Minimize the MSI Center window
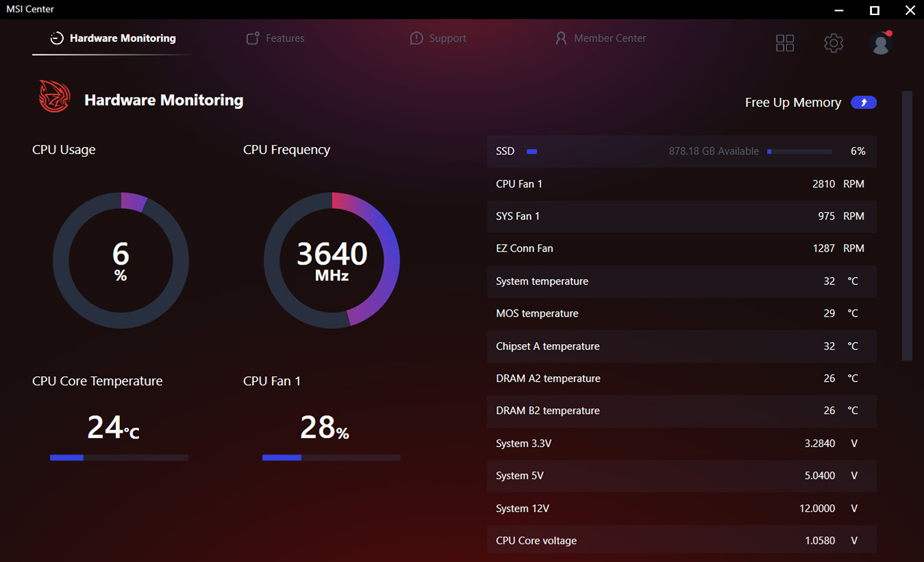The image size is (924, 562). click(x=840, y=10)
